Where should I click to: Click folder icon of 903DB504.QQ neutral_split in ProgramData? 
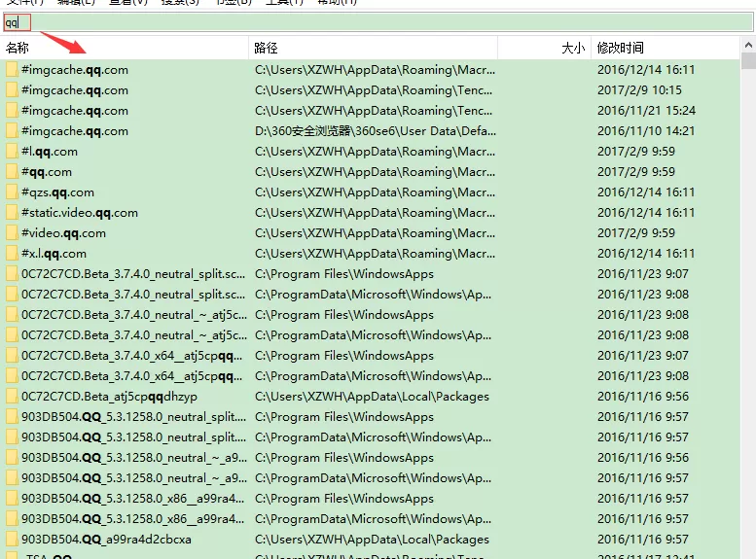tap(12, 437)
